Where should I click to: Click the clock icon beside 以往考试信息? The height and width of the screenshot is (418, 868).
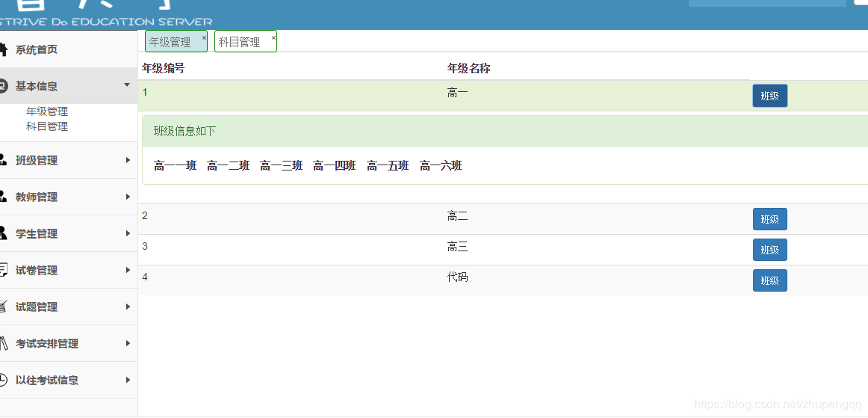pyautogui.click(x=3, y=380)
